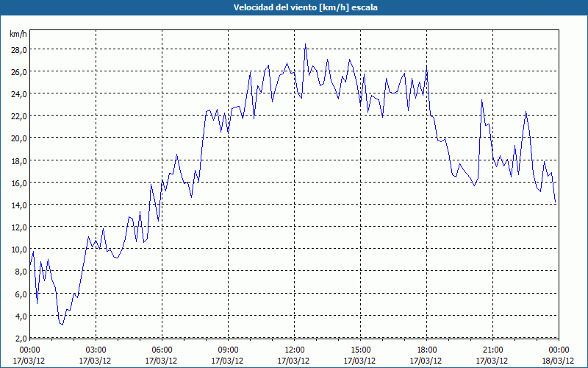
Task: Click the 28,0 y-axis value
Action: (x=18, y=49)
